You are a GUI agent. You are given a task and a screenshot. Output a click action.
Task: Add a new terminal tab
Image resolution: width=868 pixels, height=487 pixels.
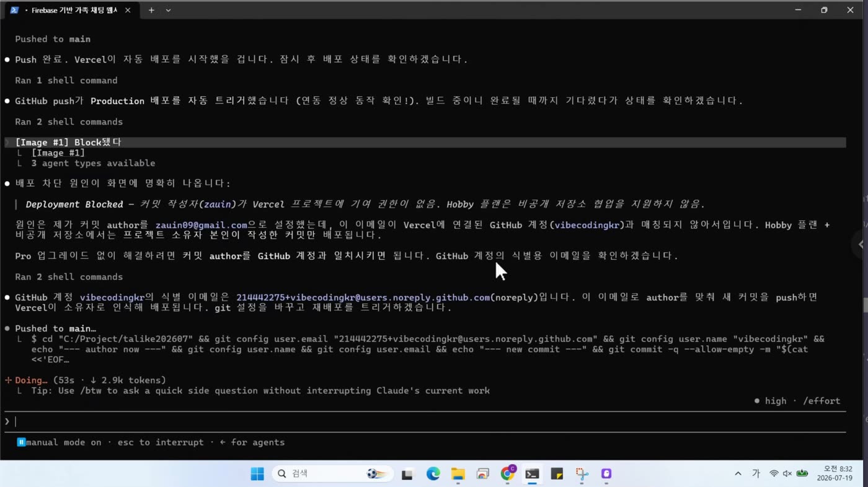(x=151, y=10)
